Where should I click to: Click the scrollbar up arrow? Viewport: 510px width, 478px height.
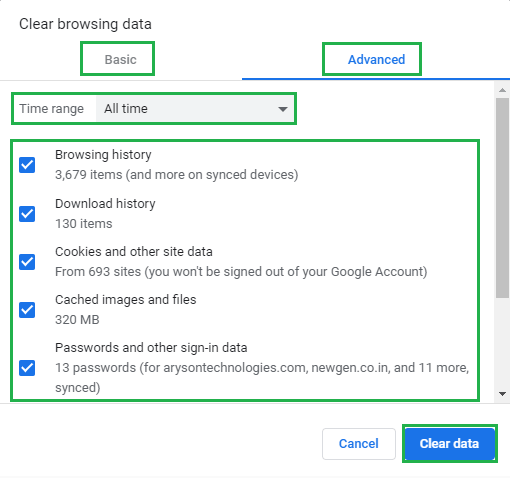pos(502,90)
